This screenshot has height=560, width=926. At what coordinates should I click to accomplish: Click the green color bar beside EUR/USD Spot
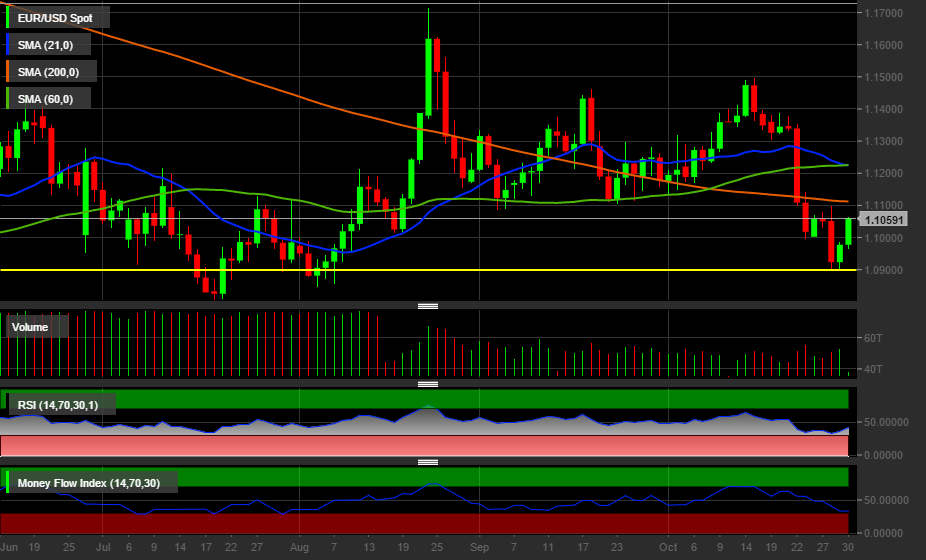(x=8, y=18)
